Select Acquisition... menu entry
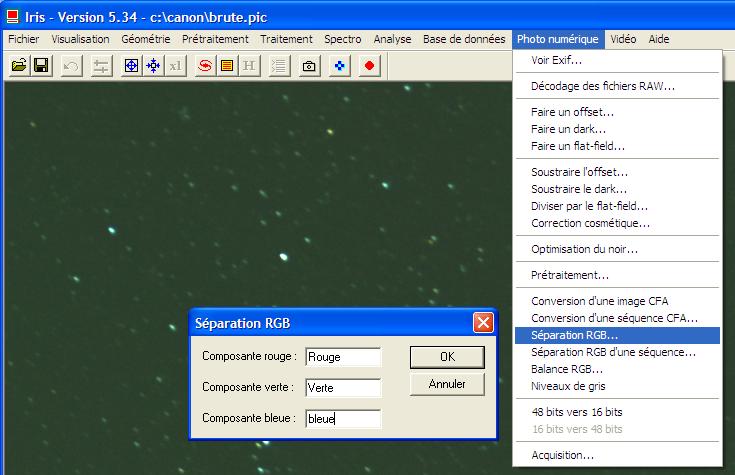The width and height of the screenshot is (735, 475). [617, 455]
